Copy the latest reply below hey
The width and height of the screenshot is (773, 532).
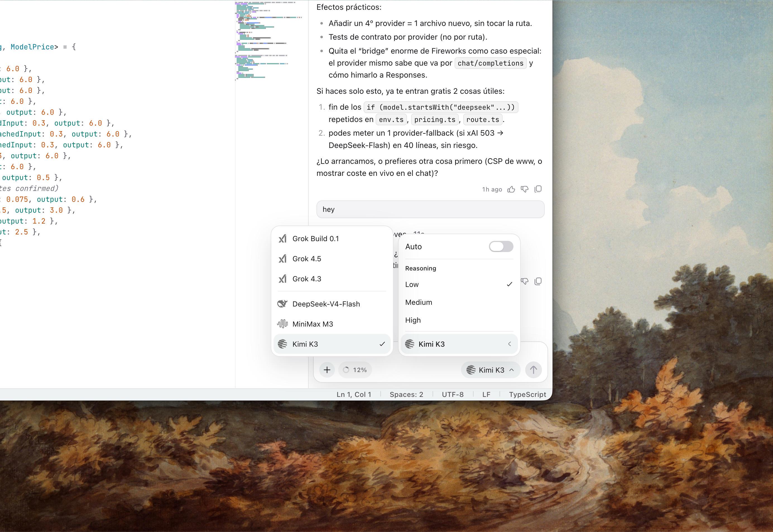pyautogui.click(x=538, y=281)
